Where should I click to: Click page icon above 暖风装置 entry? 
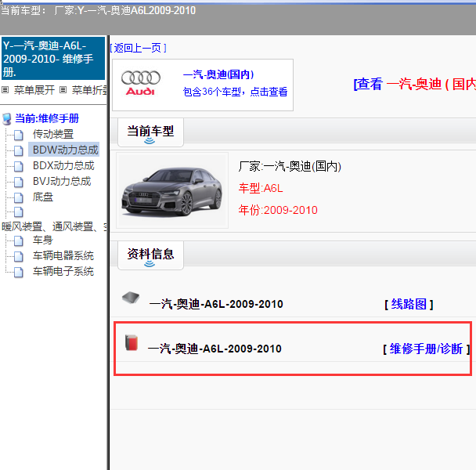click(19, 211)
